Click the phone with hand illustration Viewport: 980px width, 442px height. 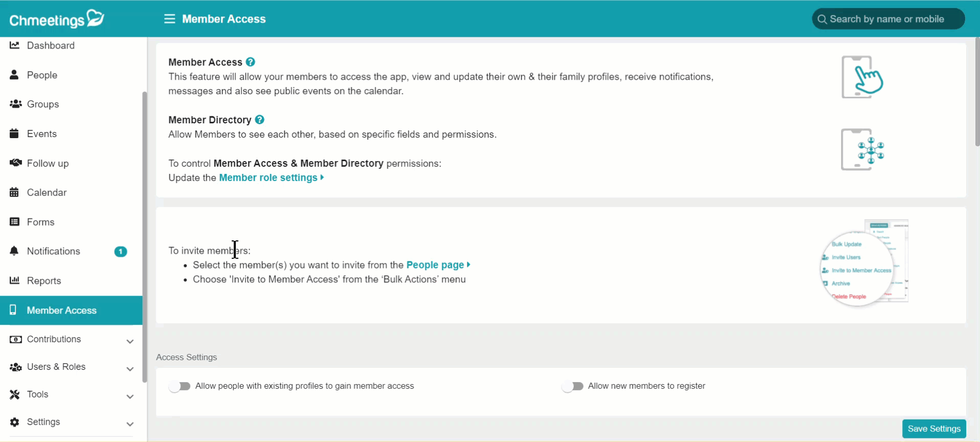tap(862, 77)
